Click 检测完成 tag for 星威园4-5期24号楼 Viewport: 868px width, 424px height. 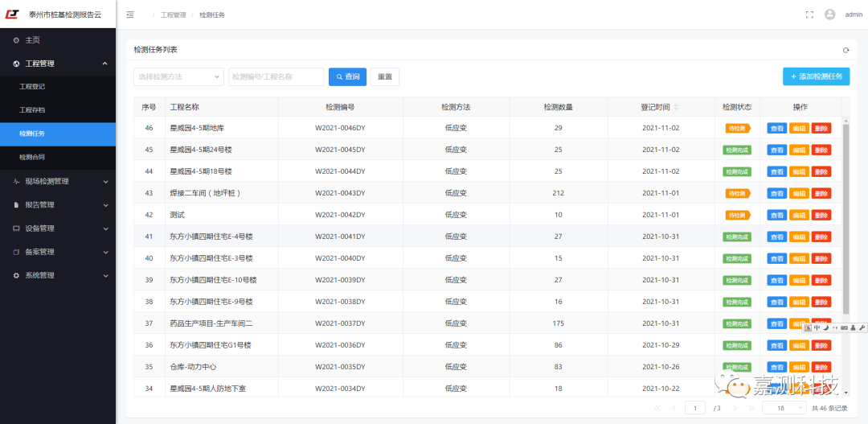point(737,150)
